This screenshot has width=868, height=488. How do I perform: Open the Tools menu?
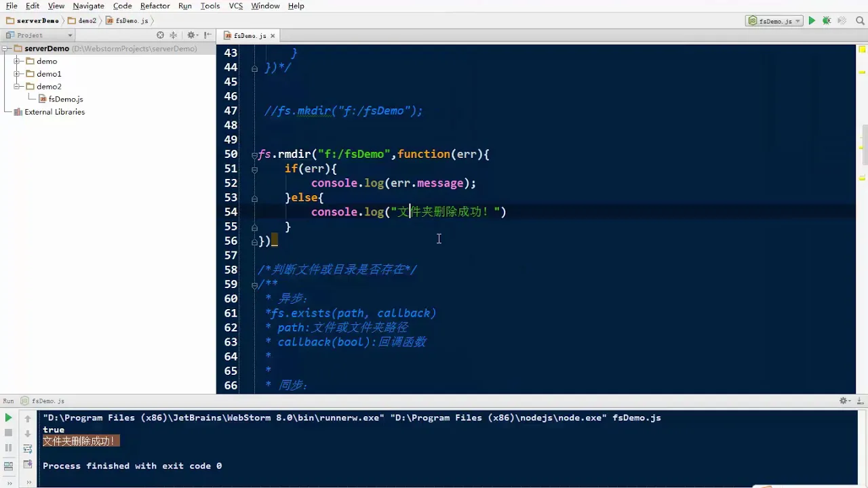pyautogui.click(x=210, y=5)
